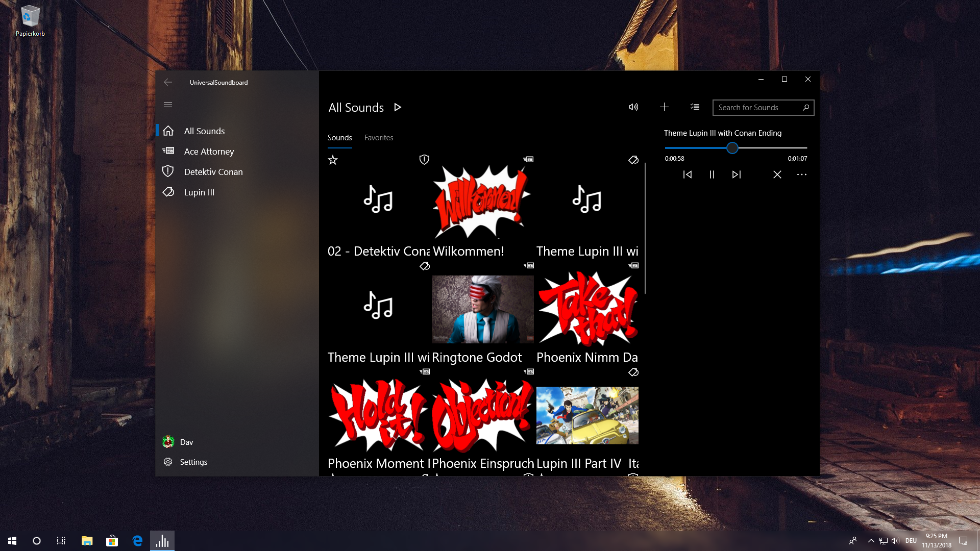
Task: Open the Action Center notifications
Action: pos(963,541)
